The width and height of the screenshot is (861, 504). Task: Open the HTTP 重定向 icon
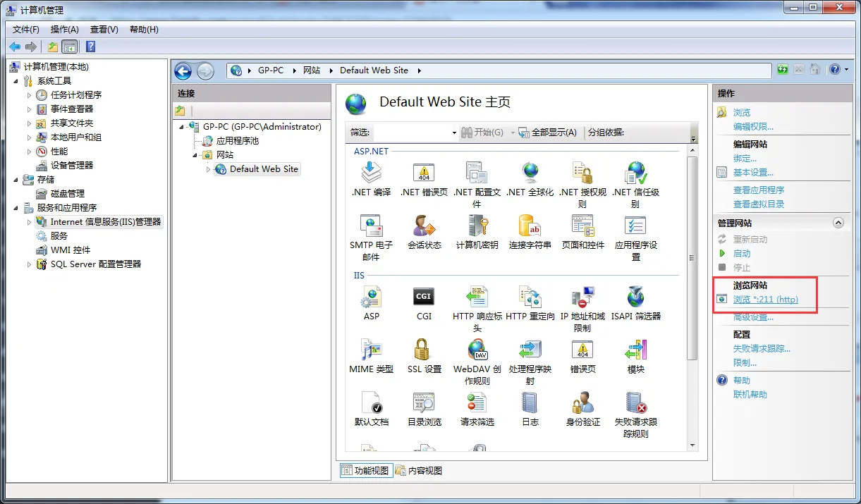point(530,297)
